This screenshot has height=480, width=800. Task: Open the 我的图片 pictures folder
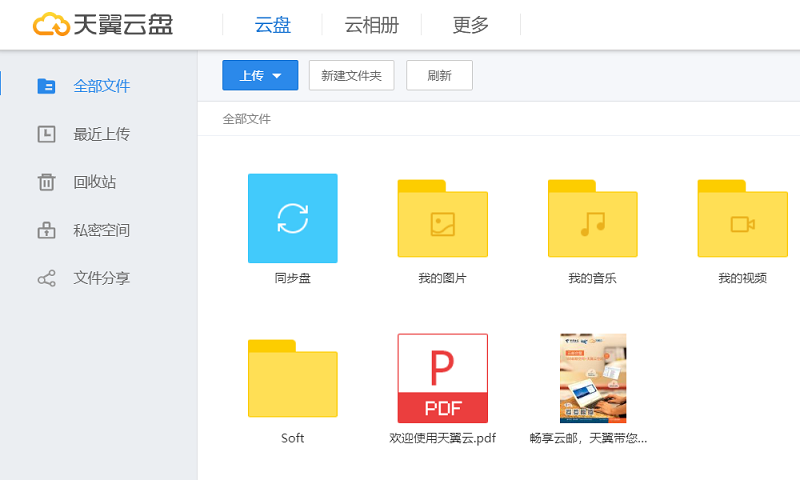(x=442, y=222)
